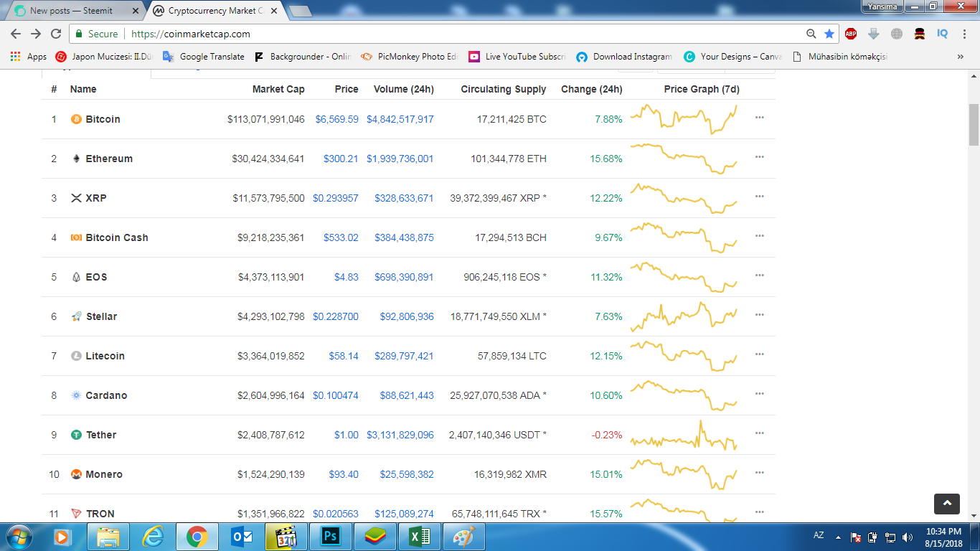
Task: Click the zoom magnifier icon in address bar
Action: [x=811, y=34]
